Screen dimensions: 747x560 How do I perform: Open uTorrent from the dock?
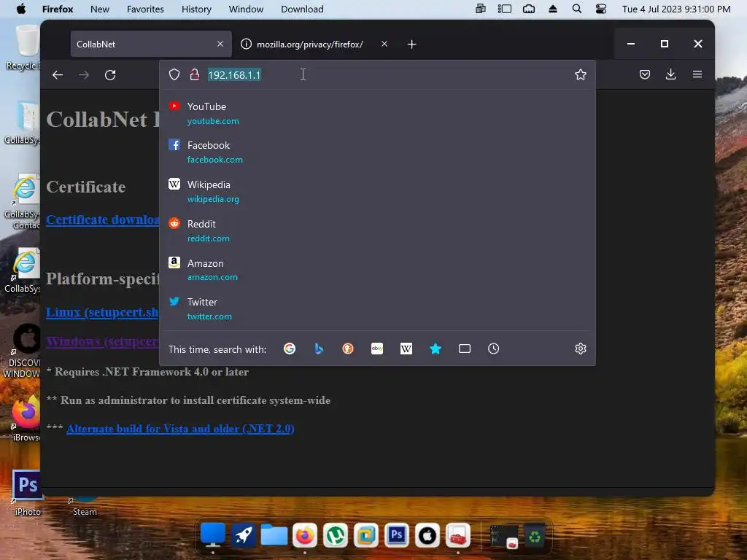coord(336,536)
